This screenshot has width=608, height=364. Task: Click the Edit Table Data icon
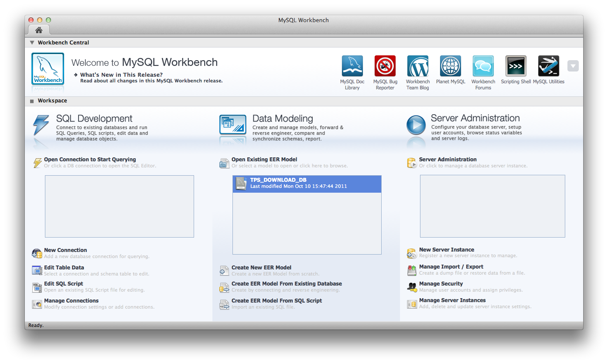[x=37, y=271]
